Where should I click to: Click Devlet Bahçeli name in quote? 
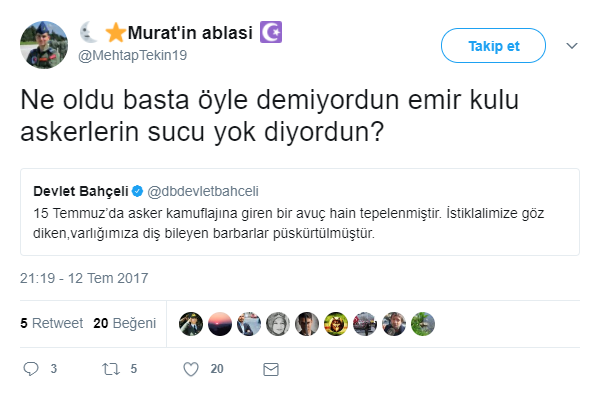tap(82, 189)
